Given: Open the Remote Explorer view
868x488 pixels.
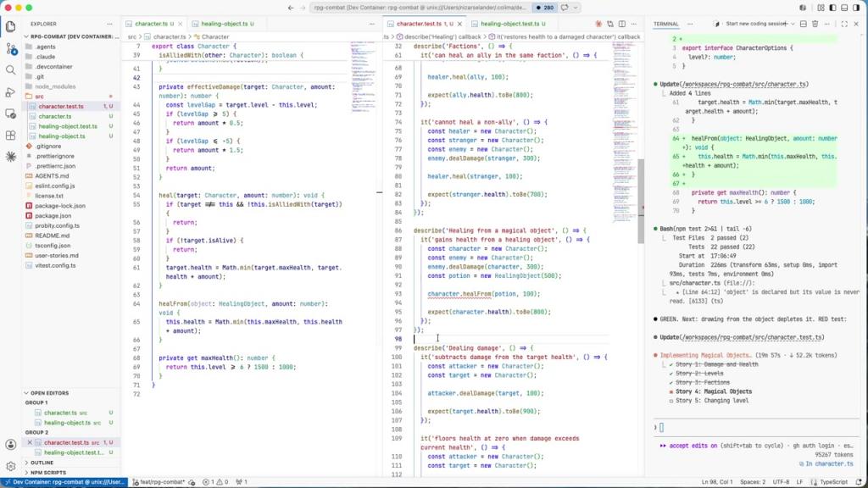Looking at the screenshot, I should coord(10,114).
